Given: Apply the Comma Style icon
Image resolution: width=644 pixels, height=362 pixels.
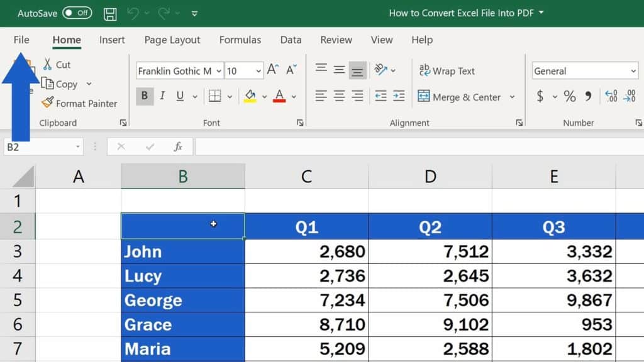Looking at the screenshot, I should pos(588,96).
